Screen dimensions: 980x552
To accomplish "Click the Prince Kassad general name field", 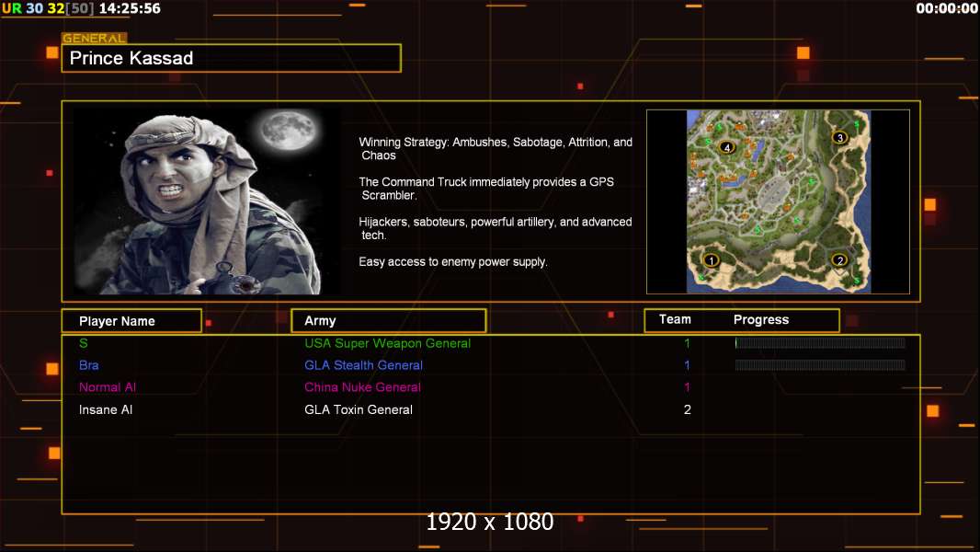I will 232,58.
